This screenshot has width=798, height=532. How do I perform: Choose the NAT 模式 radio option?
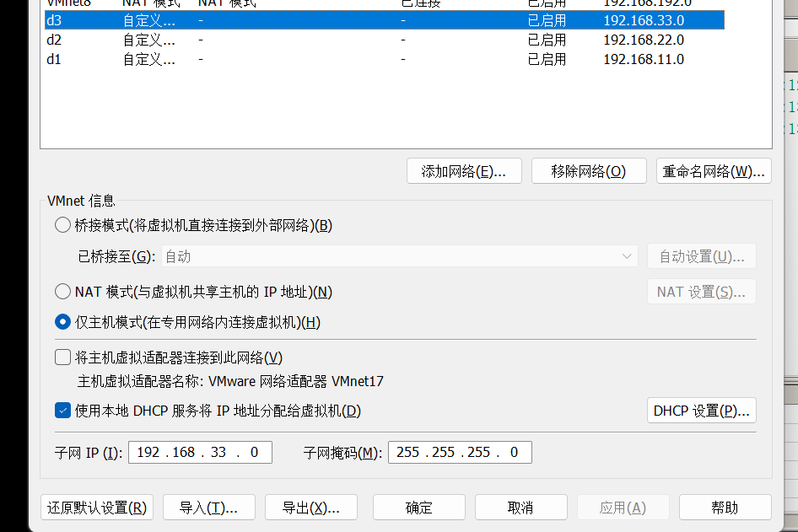[x=62, y=292]
